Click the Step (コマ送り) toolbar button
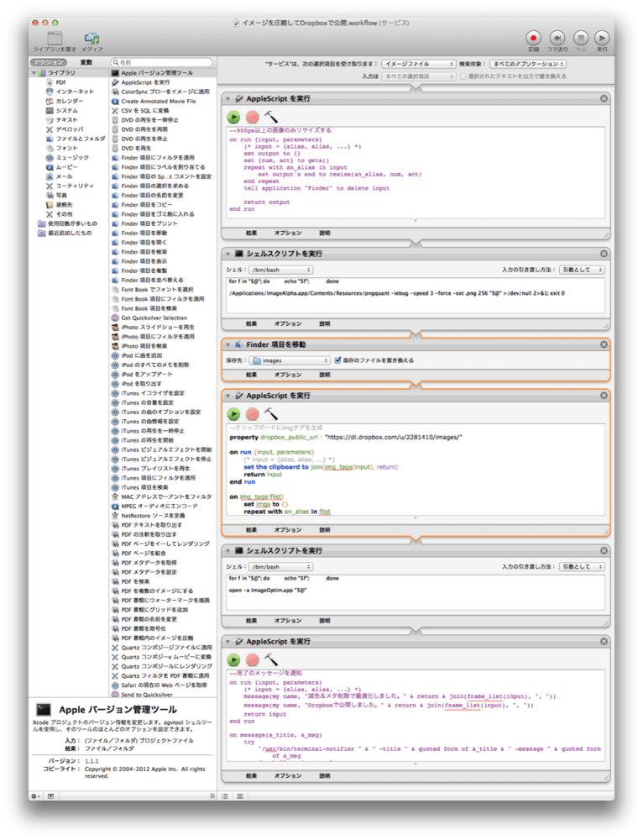The image size is (643, 840). 557,38
